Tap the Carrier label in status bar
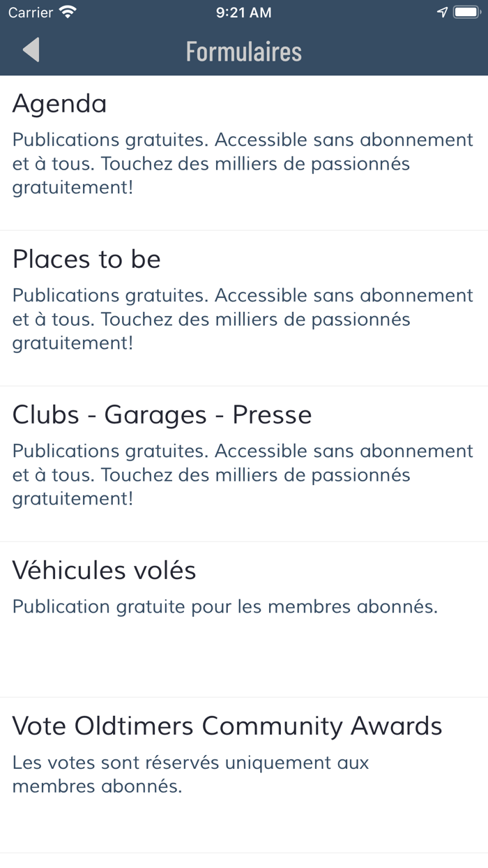The image size is (488, 868). point(31,13)
